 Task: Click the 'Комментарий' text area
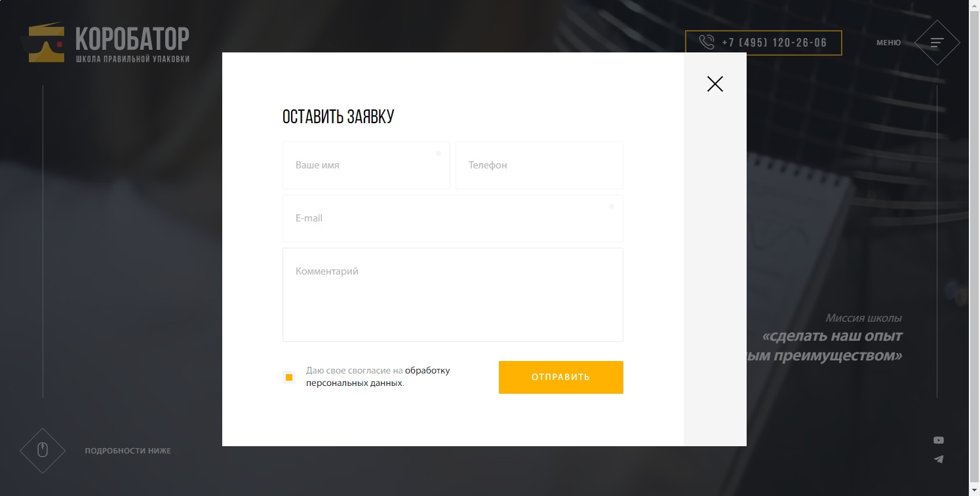452,295
